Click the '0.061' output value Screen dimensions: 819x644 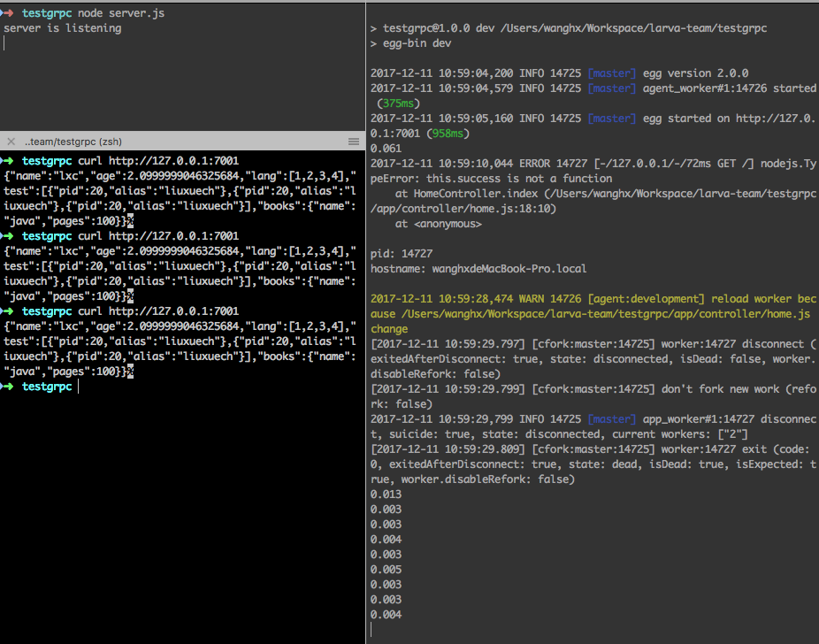(386, 149)
